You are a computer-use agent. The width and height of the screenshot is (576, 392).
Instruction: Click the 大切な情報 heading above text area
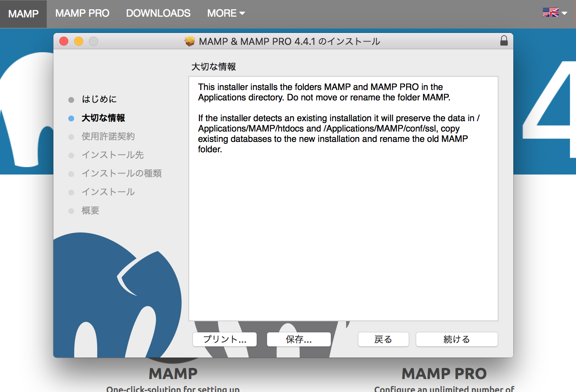click(214, 67)
